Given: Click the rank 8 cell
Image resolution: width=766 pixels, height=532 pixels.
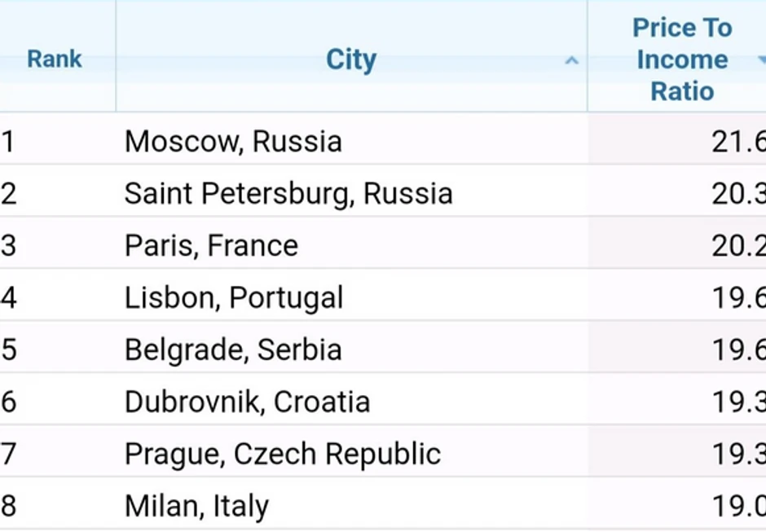Looking at the screenshot, I should click(8, 507).
